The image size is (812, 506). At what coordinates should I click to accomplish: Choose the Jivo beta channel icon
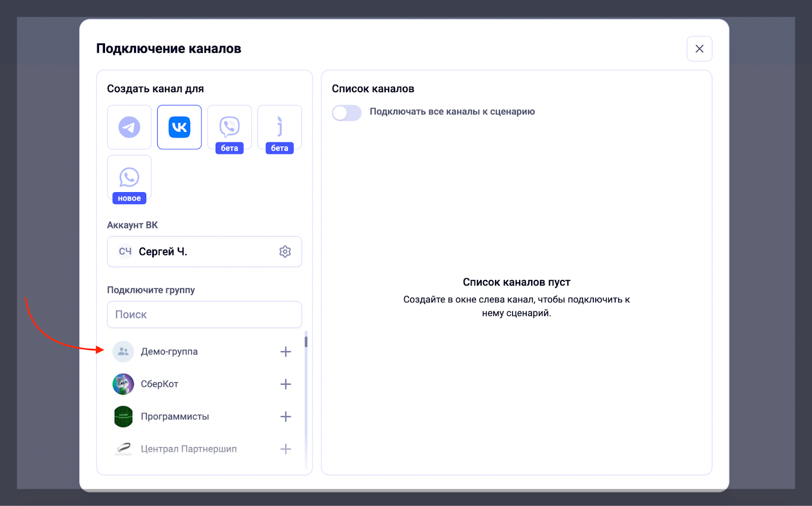[280, 127]
